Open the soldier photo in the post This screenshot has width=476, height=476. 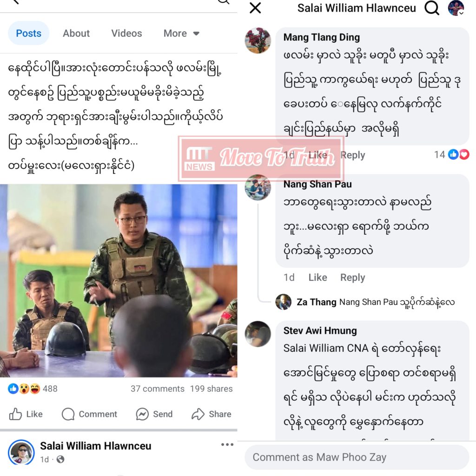119,280
